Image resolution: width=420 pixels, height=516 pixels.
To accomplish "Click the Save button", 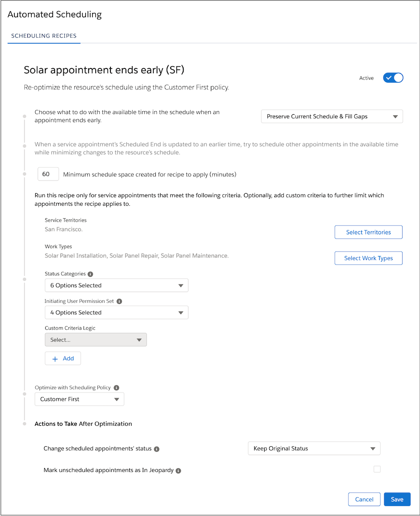I will 397,499.
